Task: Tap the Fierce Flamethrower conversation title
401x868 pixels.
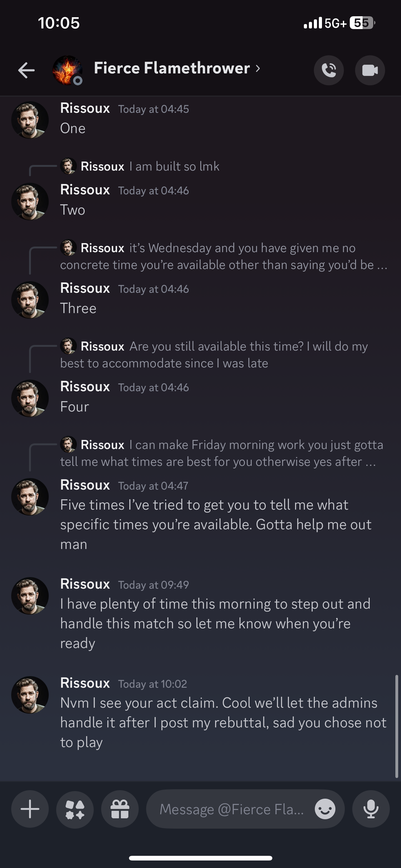Action: point(172,68)
